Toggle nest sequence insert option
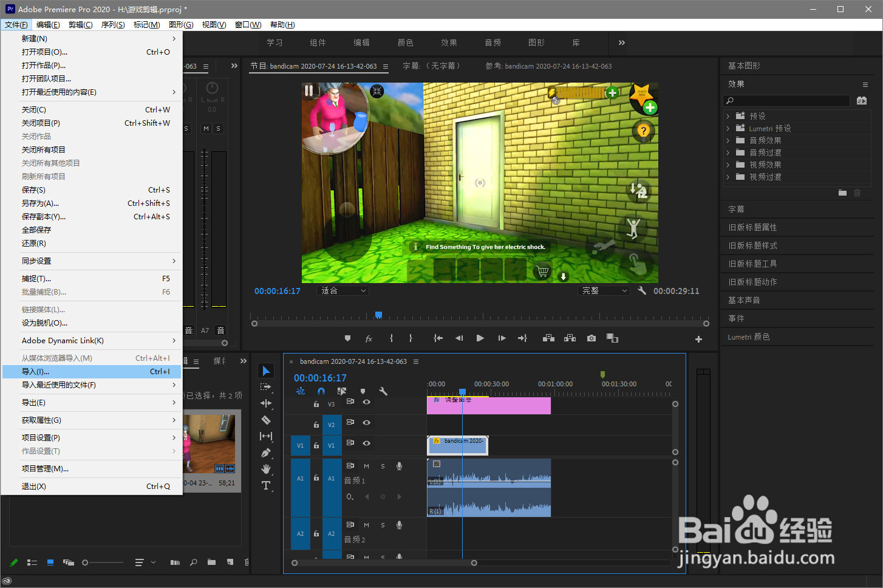The image size is (883, 588). point(301,391)
